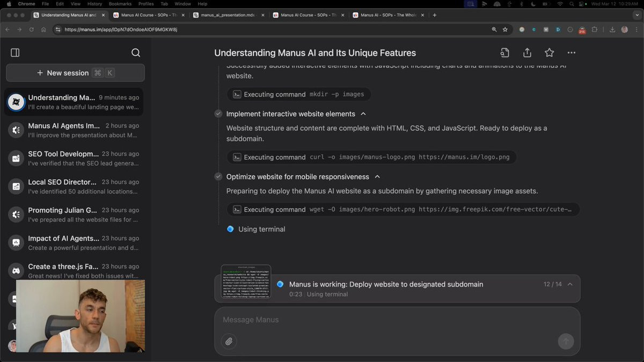The image size is (644, 362).
Task: Open the wget hero-robot.png command chip
Action: pos(403,209)
